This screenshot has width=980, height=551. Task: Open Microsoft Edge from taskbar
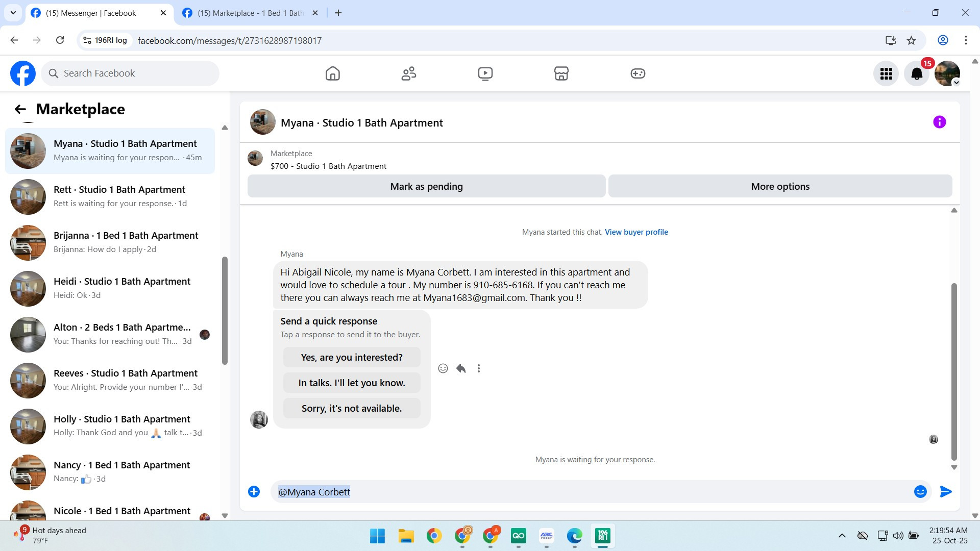click(x=574, y=536)
